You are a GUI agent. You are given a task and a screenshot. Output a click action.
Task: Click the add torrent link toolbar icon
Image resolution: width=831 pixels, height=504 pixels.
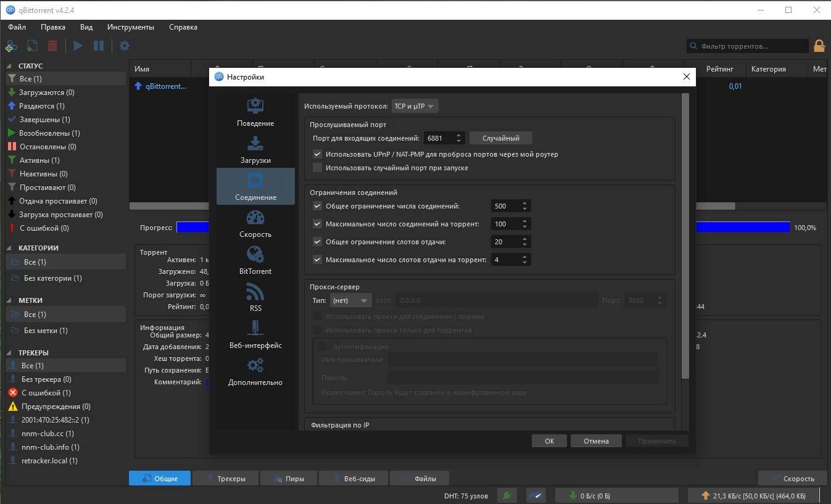click(x=10, y=46)
